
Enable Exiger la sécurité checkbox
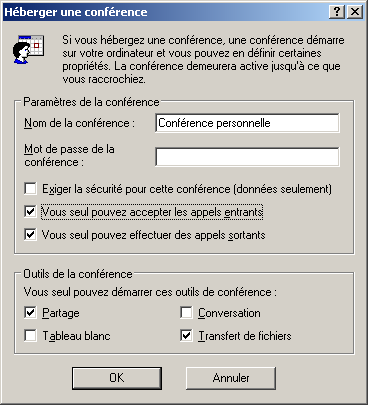coord(30,189)
